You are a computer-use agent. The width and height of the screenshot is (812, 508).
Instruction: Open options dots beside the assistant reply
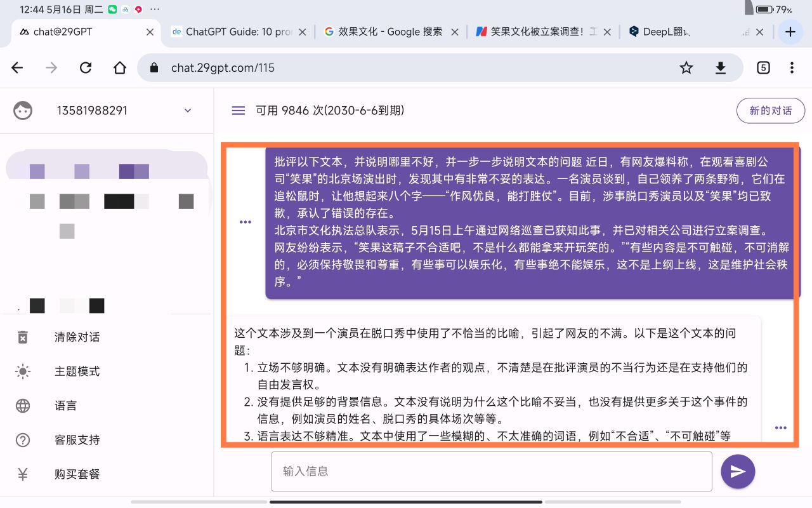click(781, 428)
